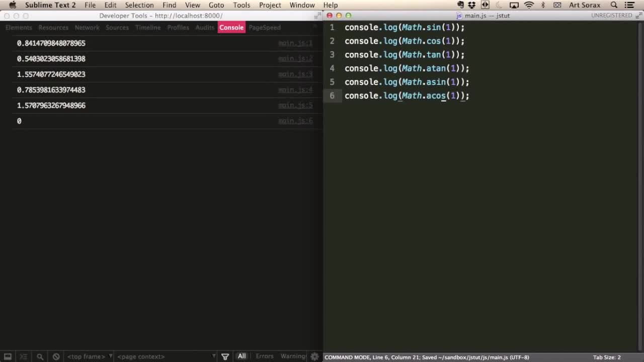Click the Math.tan code on line 3
Image resolution: width=644 pixels, height=362 pixels.
[421, 54]
